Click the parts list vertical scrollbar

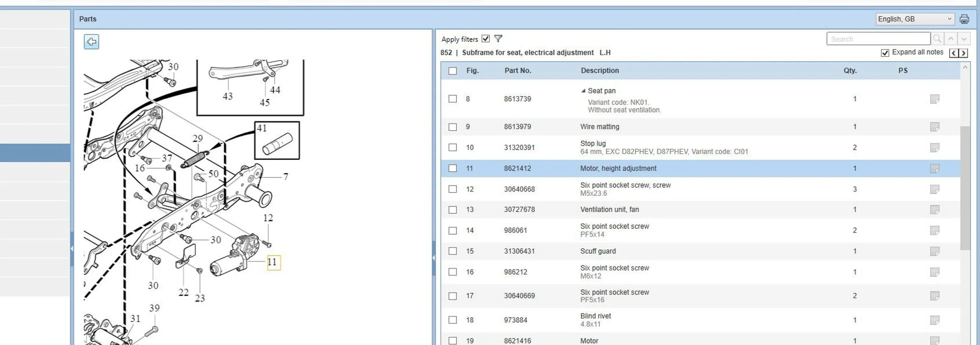tap(965, 188)
